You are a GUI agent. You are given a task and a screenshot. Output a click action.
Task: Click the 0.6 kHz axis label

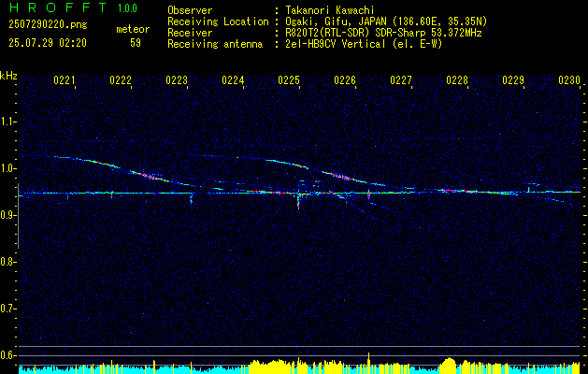click(7, 355)
